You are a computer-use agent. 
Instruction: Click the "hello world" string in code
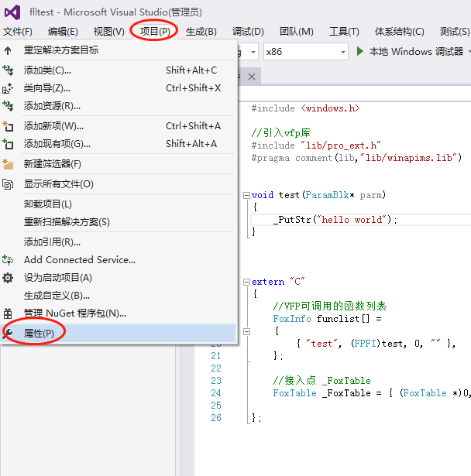click(x=352, y=220)
